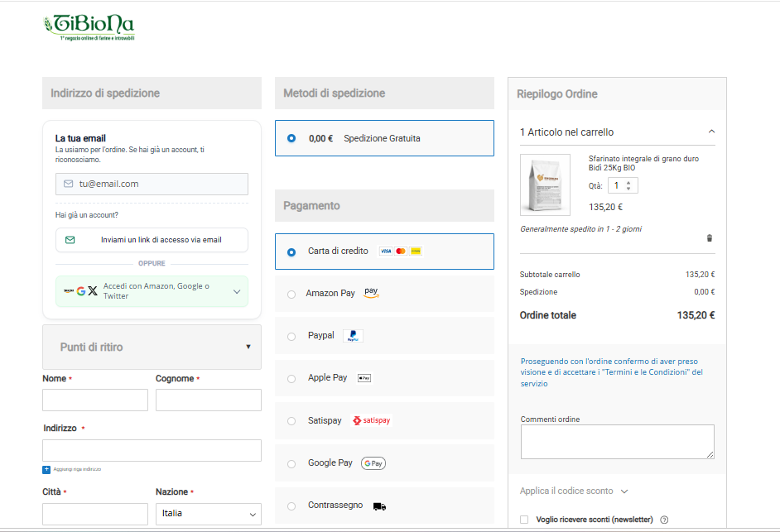Viewport: 780px width, 532px height.
Task: Click the Sfarinato integrale product name
Action: coord(643,163)
